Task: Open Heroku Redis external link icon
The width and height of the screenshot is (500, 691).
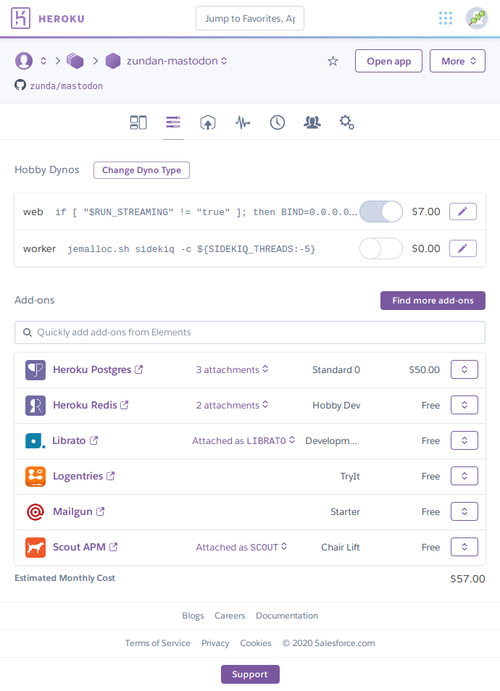Action: (125, 405)
